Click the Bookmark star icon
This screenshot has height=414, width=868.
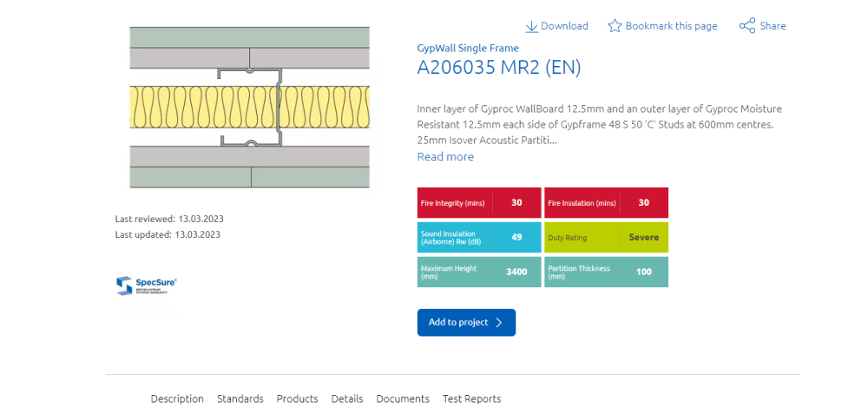pos(615,26)
